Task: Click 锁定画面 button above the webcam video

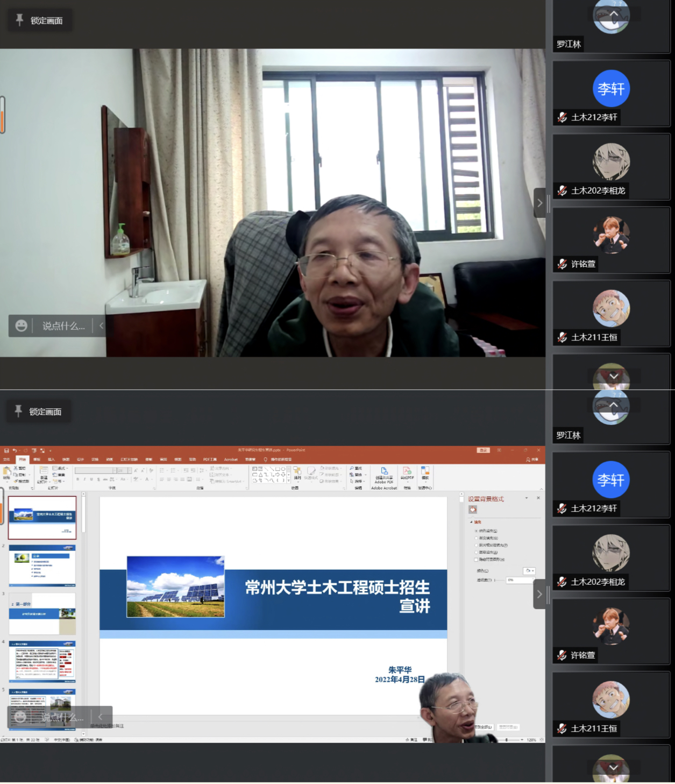Action: (x=40, y=20)
